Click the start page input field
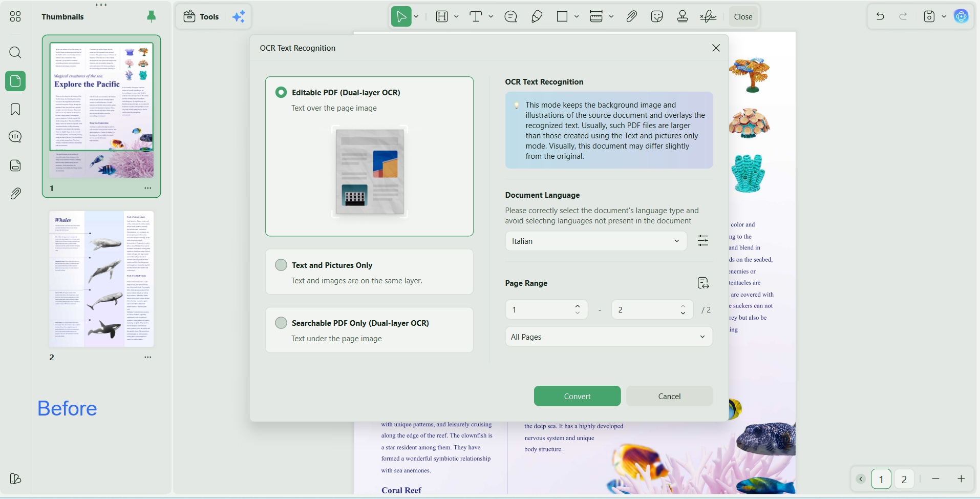This screenshot has width=980, height=499. 546,309
